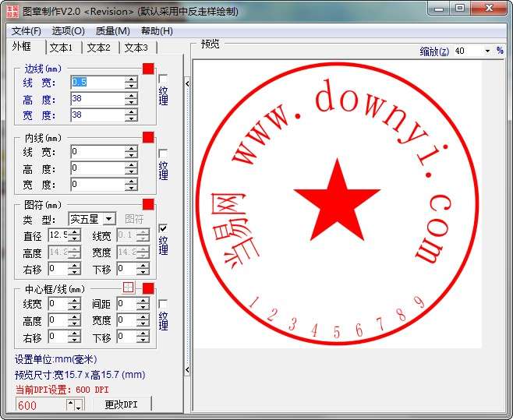The width and height of the screenshot is (513, 420).
Task: Open the 文件(F) menu
Action: 27,31
